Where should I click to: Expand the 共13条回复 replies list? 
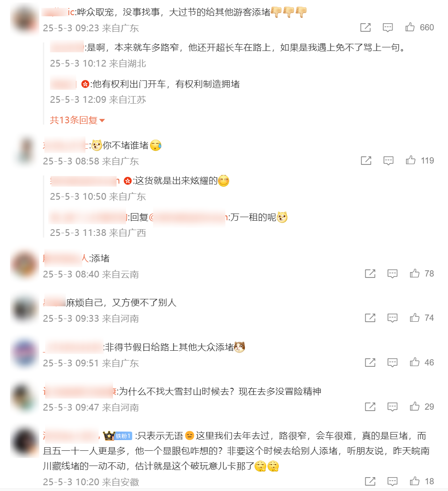point(77,120)
